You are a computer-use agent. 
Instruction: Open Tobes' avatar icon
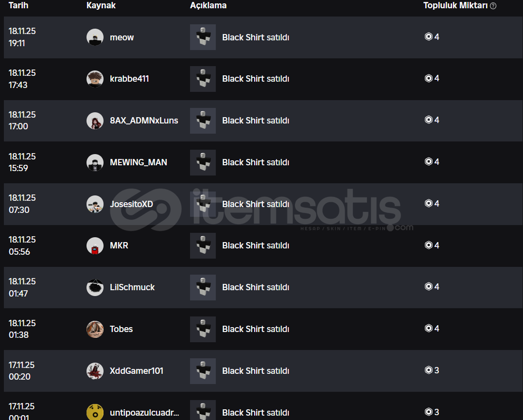95,329
